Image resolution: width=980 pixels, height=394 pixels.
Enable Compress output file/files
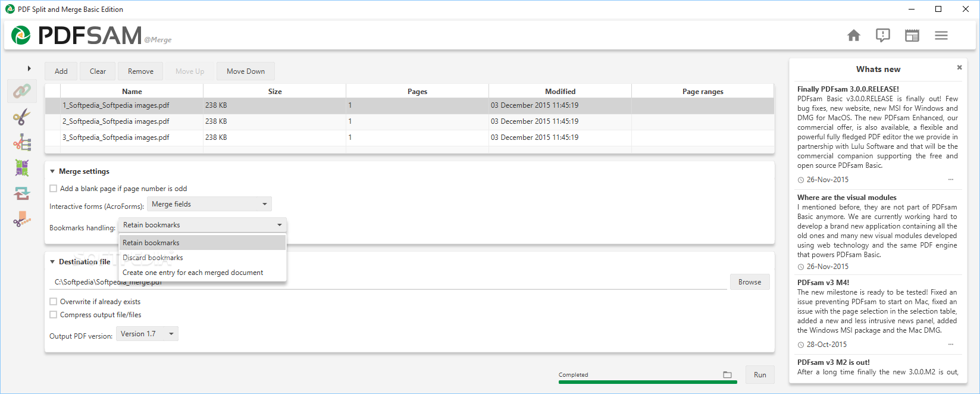[54, 315]
